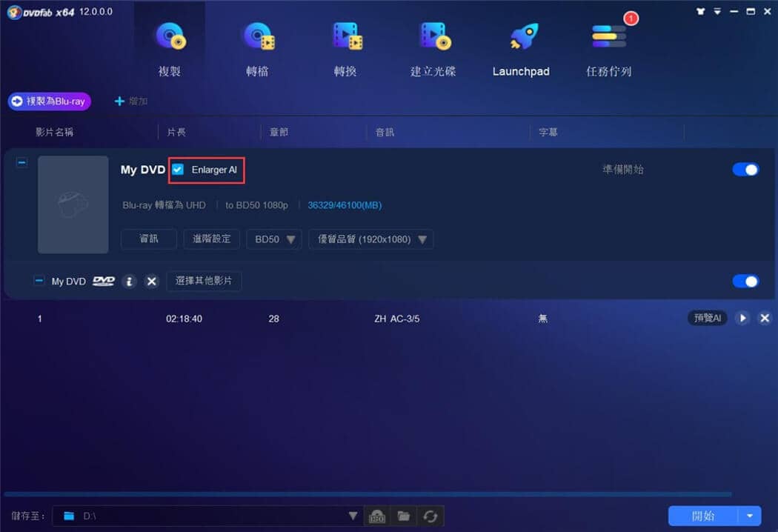Click the 無 subtitle value
This screenshot has width=778, height=532.
[543, 319]
